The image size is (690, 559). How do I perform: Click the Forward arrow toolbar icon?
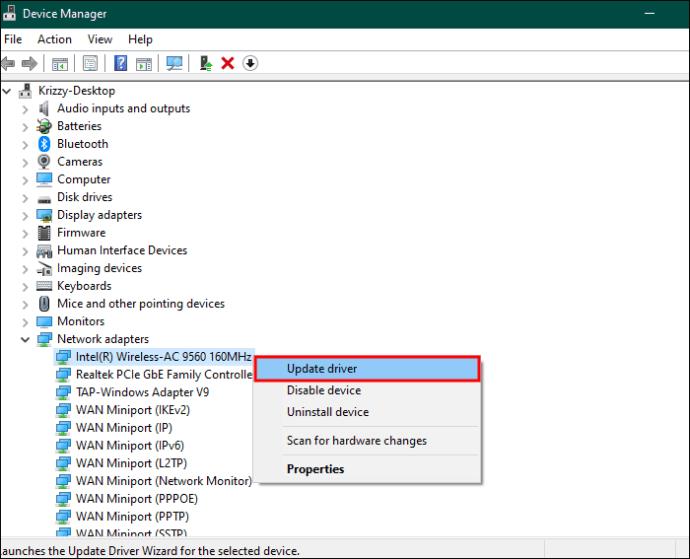click(29, 63)
